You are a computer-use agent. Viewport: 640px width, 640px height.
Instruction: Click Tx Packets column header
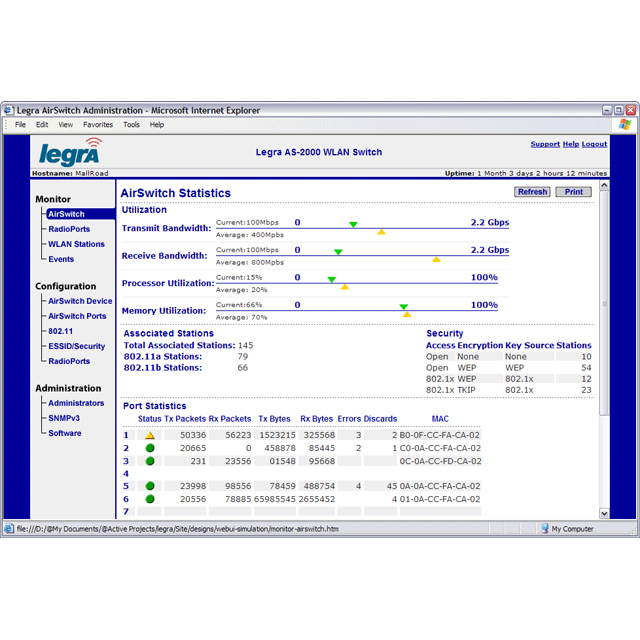point(185,419)
